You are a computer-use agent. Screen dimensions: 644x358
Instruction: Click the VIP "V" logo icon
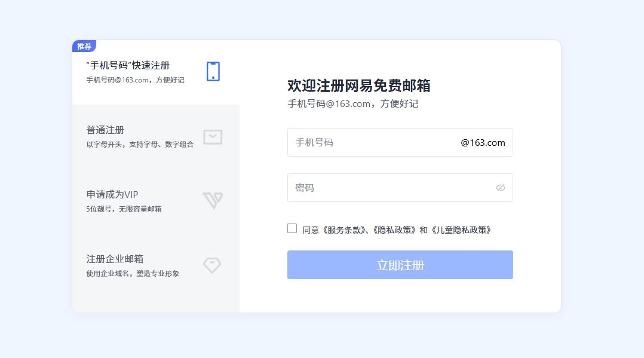click(x=212, y=200)
